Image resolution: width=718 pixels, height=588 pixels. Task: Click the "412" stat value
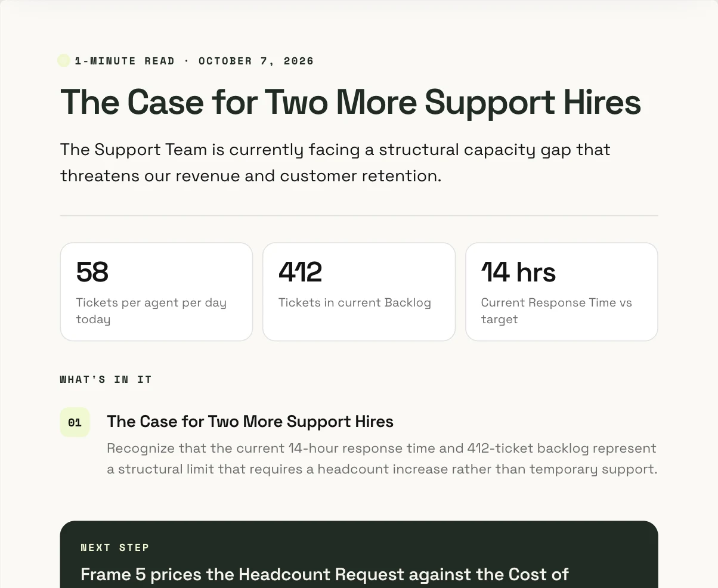point(301,272)
